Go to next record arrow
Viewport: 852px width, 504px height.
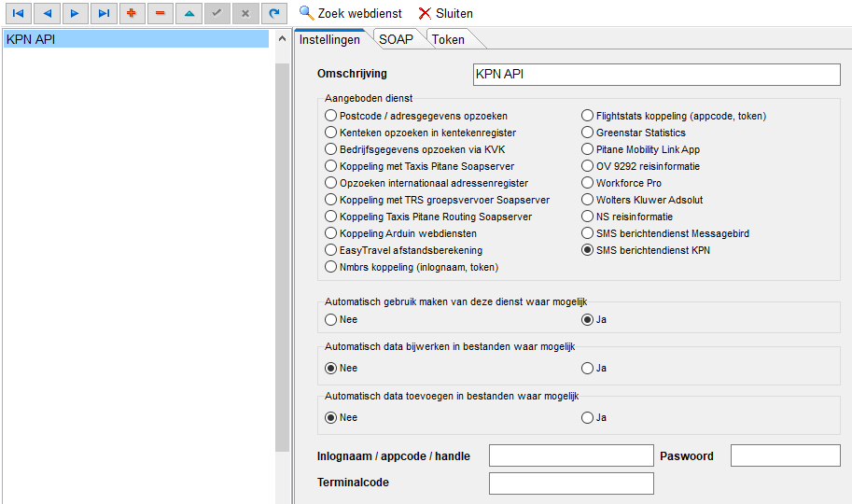click(75, 13)
